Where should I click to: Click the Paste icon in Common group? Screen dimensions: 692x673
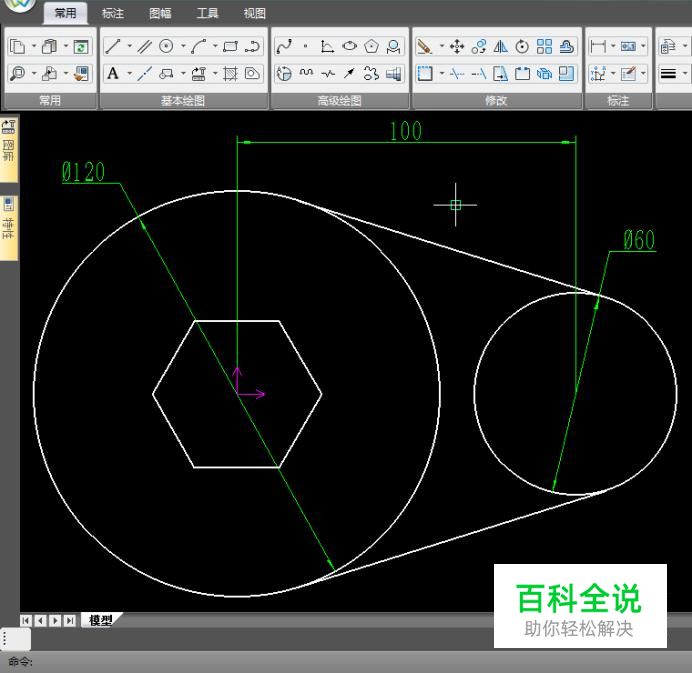coord(49,46)
